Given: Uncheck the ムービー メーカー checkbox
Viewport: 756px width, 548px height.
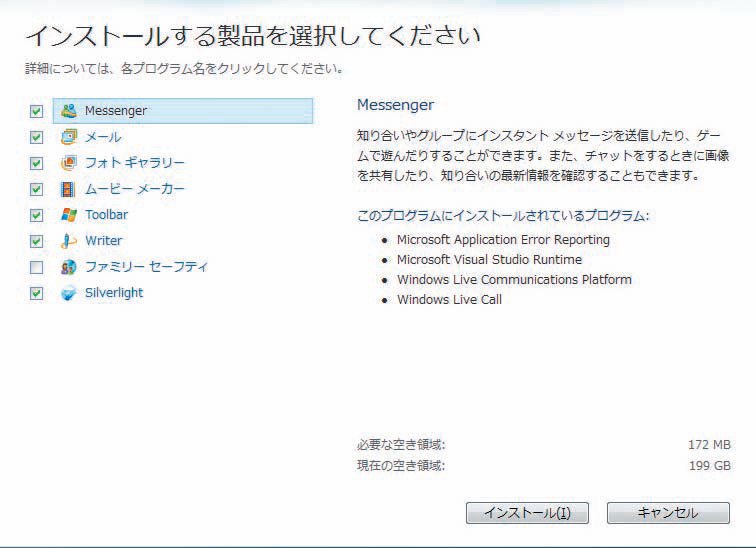Looking at the screenshot, I should click(36, 189).
